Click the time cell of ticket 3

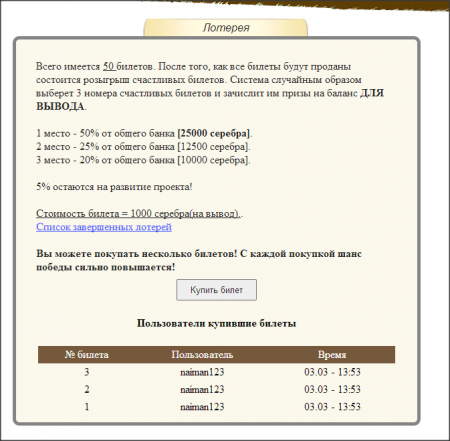tap(332, 372)
